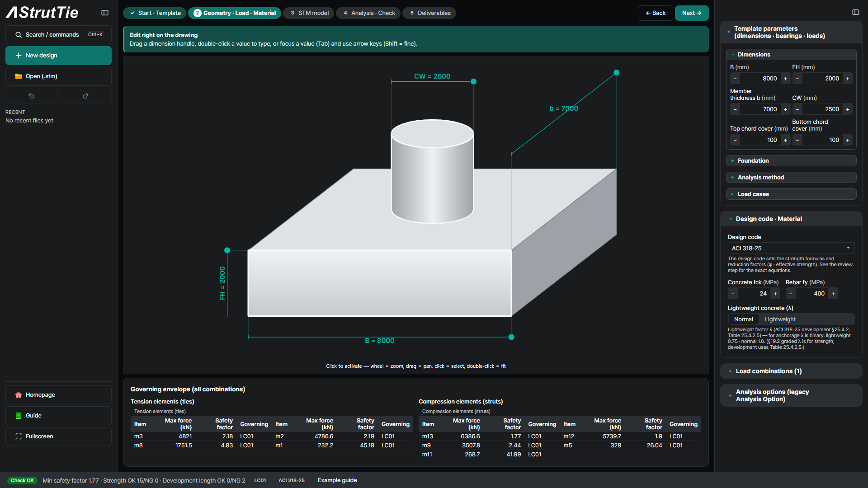The height and width of the screenshot is (488, 868).
Task: Select the b = 7000 dimension handle
Action: pos(616,73)
